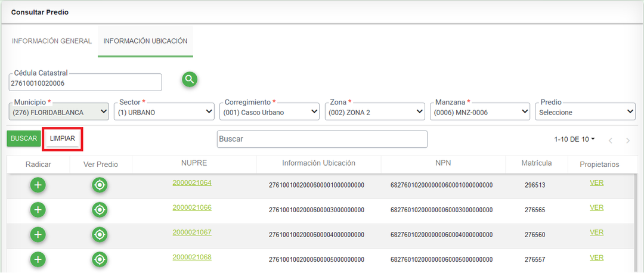Image resolution: width=644 pixels, height=273 pixels.
Task: Click the Consultar Predio panel title
Action: tap(40, 13)
